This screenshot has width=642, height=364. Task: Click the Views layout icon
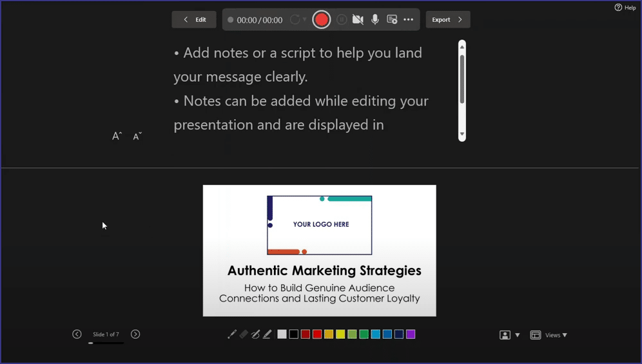point(536,335)
